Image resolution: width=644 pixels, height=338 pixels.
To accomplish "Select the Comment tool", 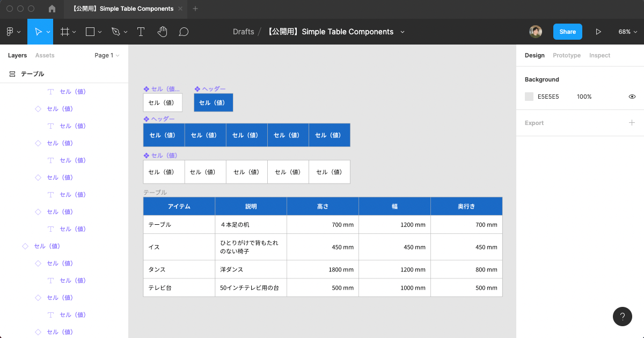I will coord(184,32).
